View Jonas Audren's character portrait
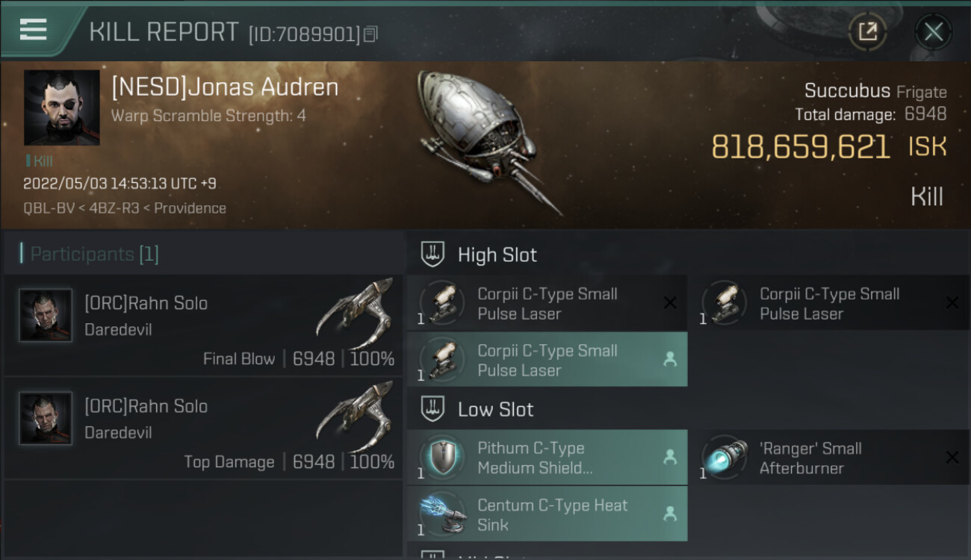Image resolution: width=971 pixels, height=560 pixels. point(61,108)
